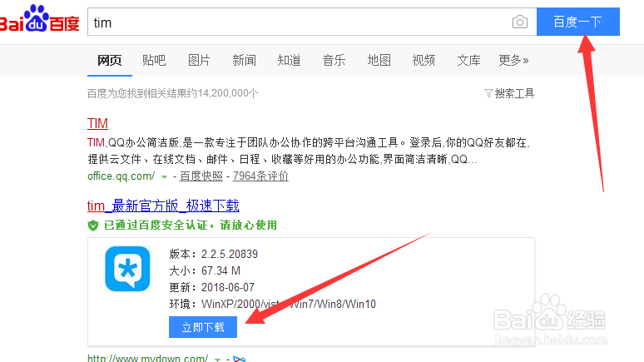Viewport: 644px width, 362px height.
Task: Open 搜索工具 options
Action: [x=514, y=93]
